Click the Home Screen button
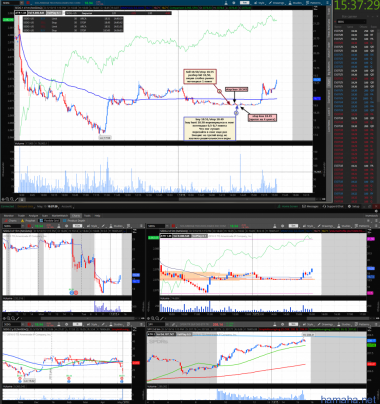 [288, 206]
